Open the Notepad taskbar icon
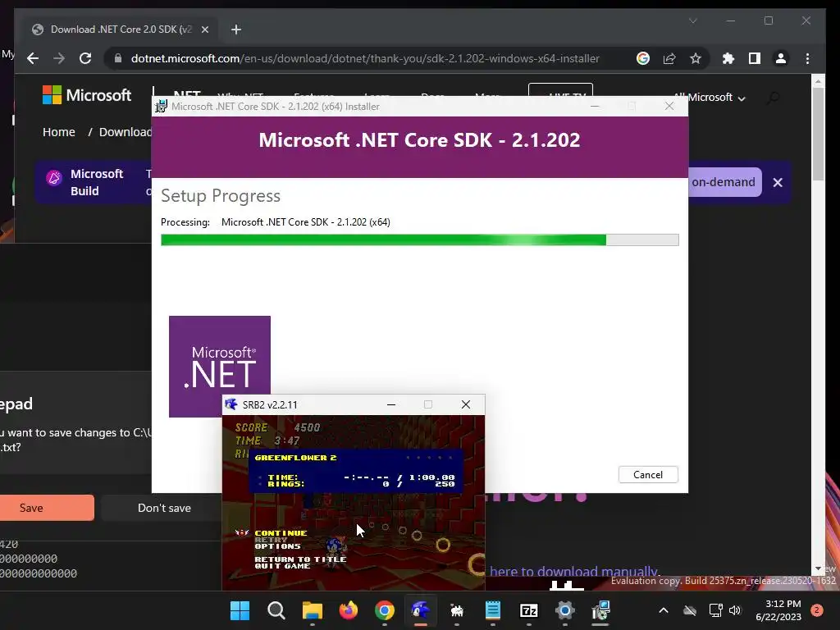 click(x=493, y=610)
